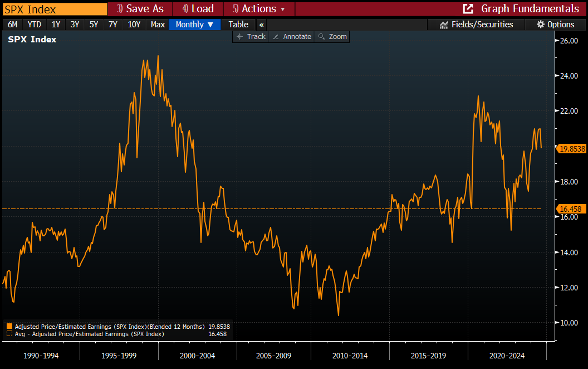Select the YTD range tab
Viewport: 588px width, 369px height.
(x=34, y=25)
